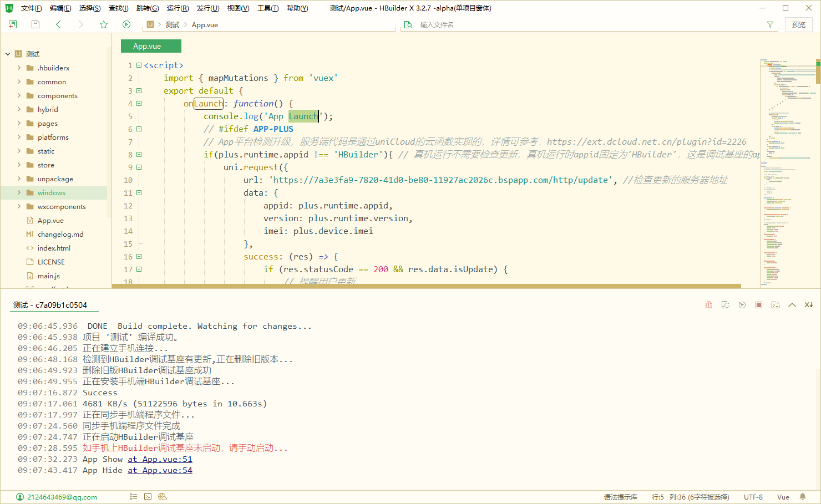Click the filter funnel icon
Screen dimensions: 821x504
(770, 24)
